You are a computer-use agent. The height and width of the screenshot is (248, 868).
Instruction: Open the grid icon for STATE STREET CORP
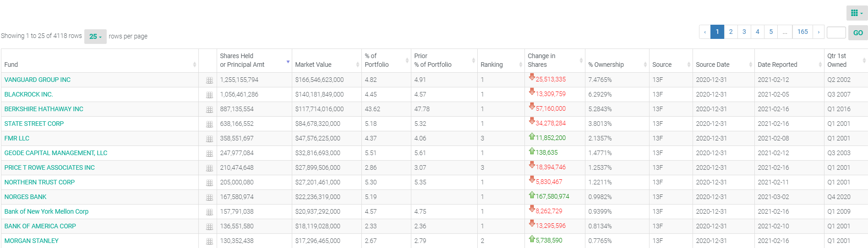tap(209, 124)
